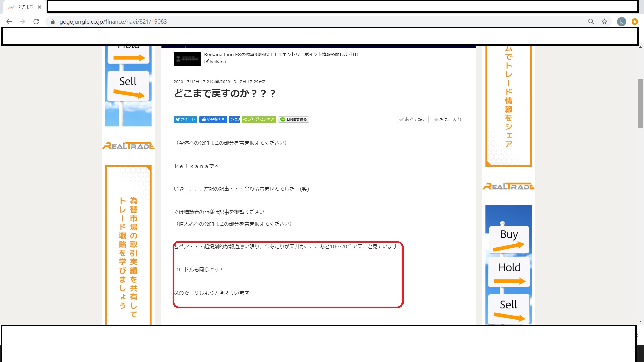Screen dimensions: 644x362
Task: Reload the current page
Action: pyautogui.click(x=36, y=22)
